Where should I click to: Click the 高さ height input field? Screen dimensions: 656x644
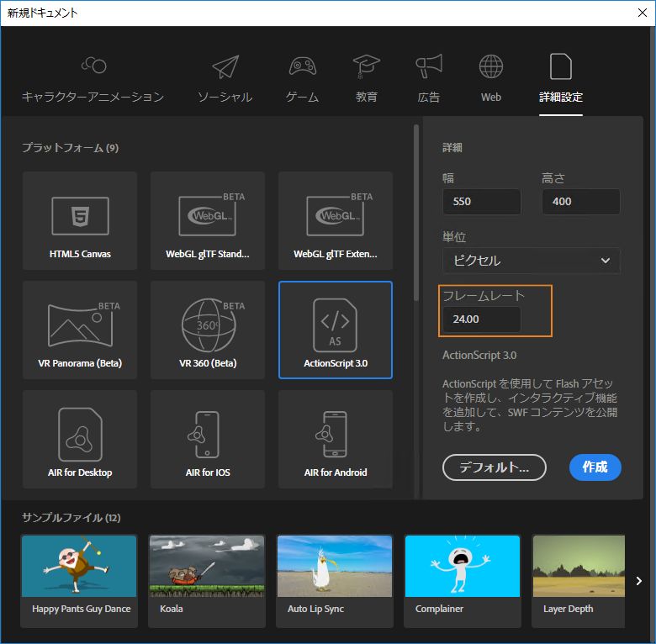pos(580,202)
